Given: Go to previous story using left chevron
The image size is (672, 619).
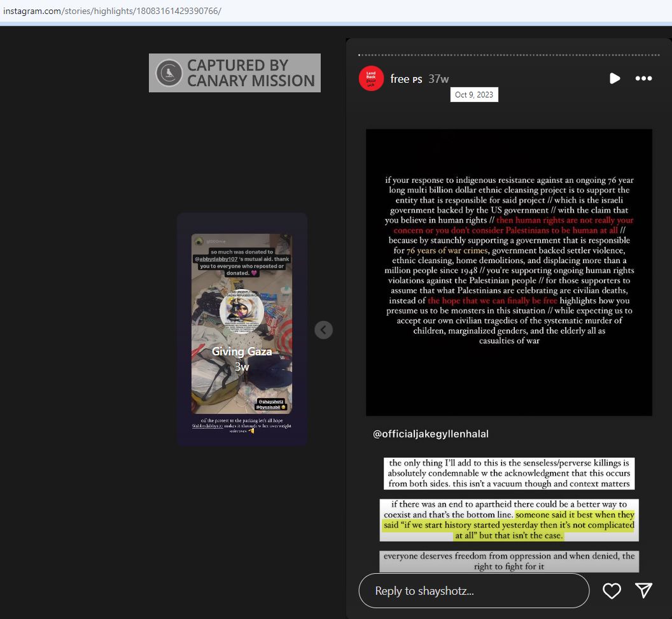Looking at the screenshot, I should pyautogui.click(x=323, y=329).
